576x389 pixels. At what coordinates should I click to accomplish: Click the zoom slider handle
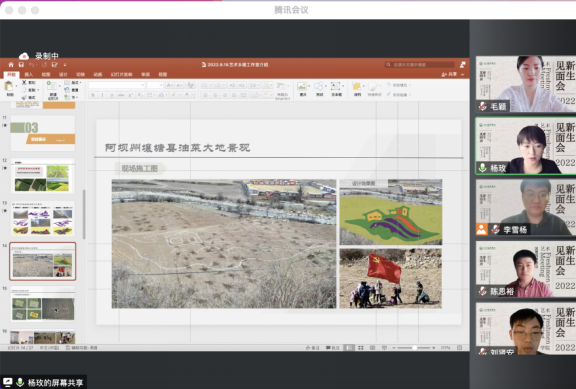coord(414,347)
